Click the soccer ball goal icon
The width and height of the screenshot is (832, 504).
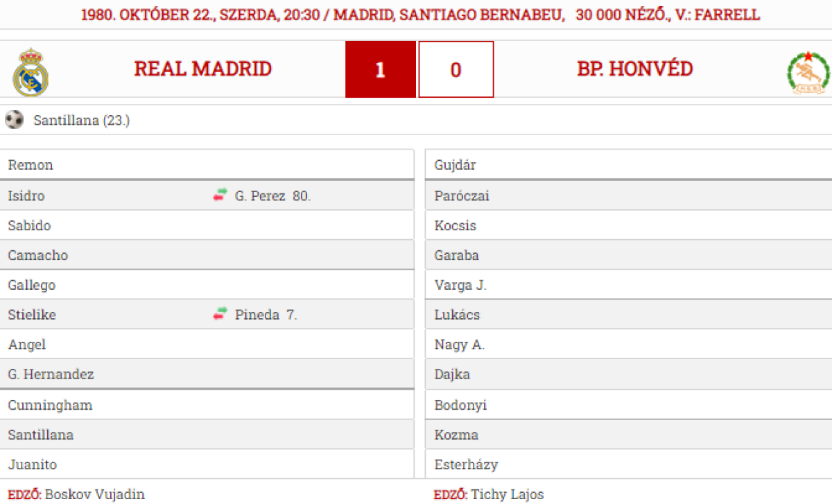[14, 120]
